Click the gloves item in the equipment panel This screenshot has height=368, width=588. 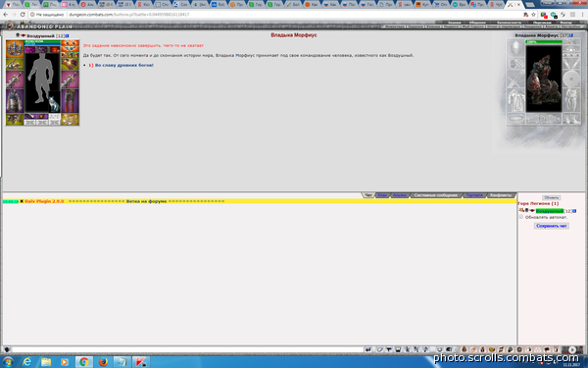coord(70,64)
